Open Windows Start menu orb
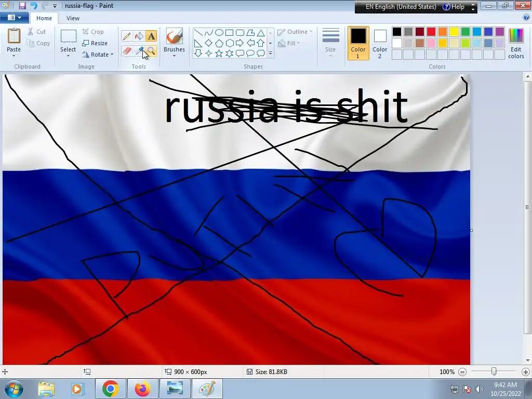The height and width of the screenshot is (399, 532). pos(14,389)
